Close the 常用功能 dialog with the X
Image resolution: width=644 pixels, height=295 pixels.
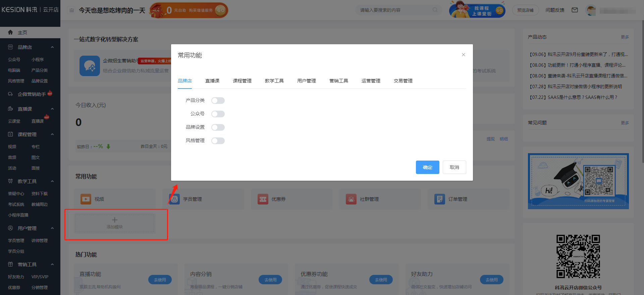click(464, 55)
